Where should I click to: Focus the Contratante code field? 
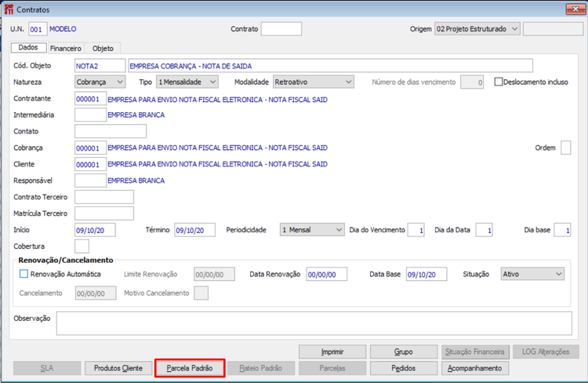click(90, 99)
